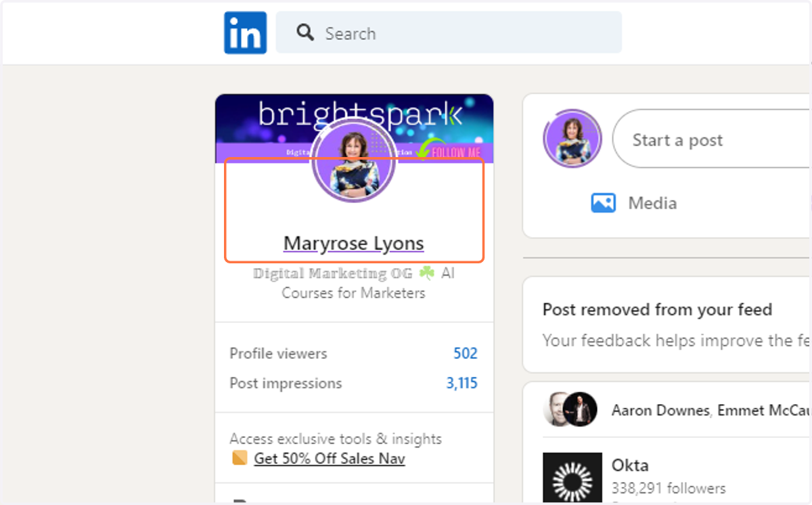The image size is (812, 505).
Task: Open the Aaron Downes name link
Action: coord(660,410)
